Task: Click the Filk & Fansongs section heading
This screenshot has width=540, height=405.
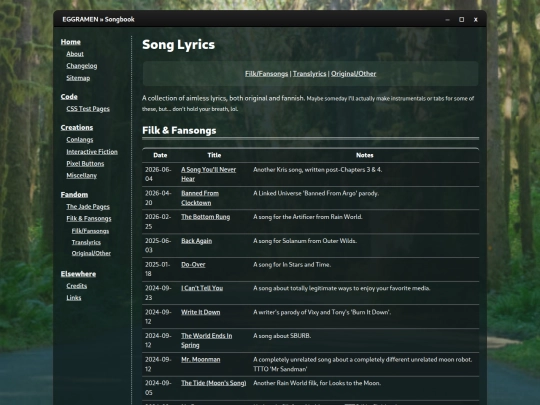Action: click(x=179, y=131)
